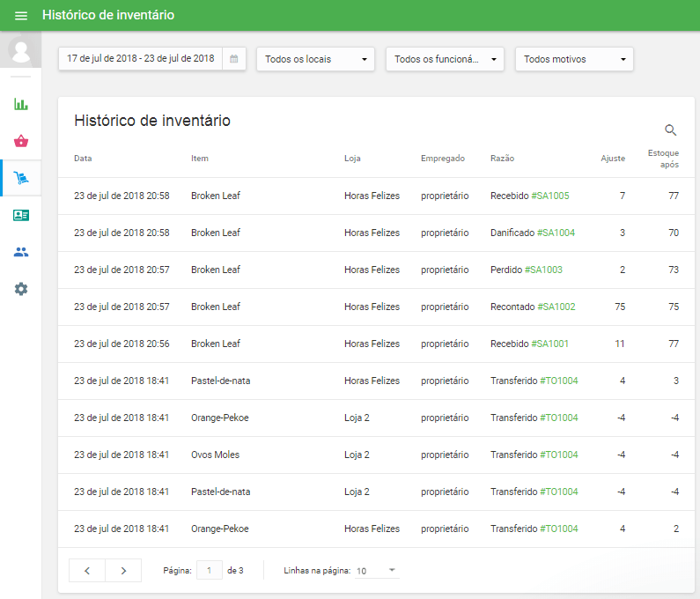Open calendar icon in date range field
Screen dimensions: 700x599
click(x=233, y=59)
